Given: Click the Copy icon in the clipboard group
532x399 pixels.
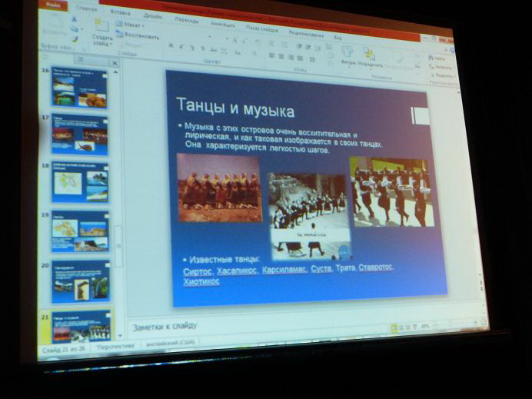Looking at the screenshot, I should 75,29.
